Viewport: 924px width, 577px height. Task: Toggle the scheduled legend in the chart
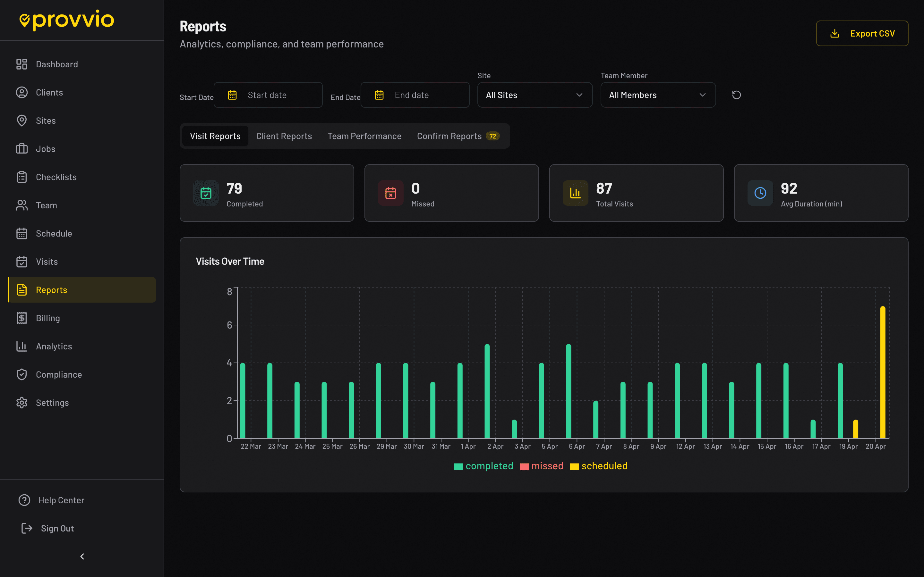[598, 466]
